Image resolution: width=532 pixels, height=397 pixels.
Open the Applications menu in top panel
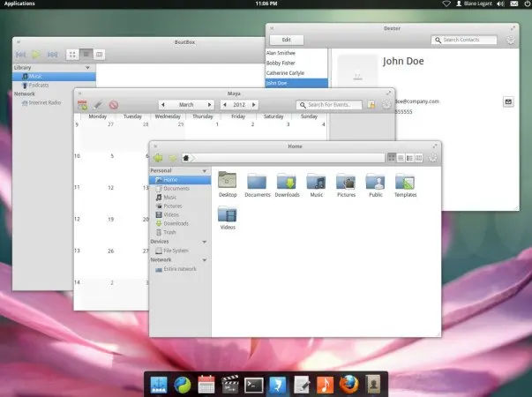click(x=19, y=4)
